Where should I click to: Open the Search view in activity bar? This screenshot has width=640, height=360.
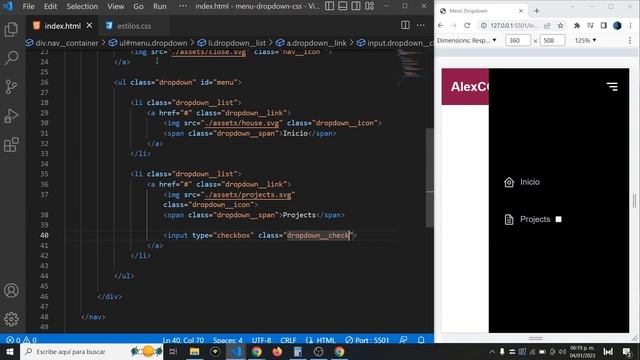pos(11,58)
